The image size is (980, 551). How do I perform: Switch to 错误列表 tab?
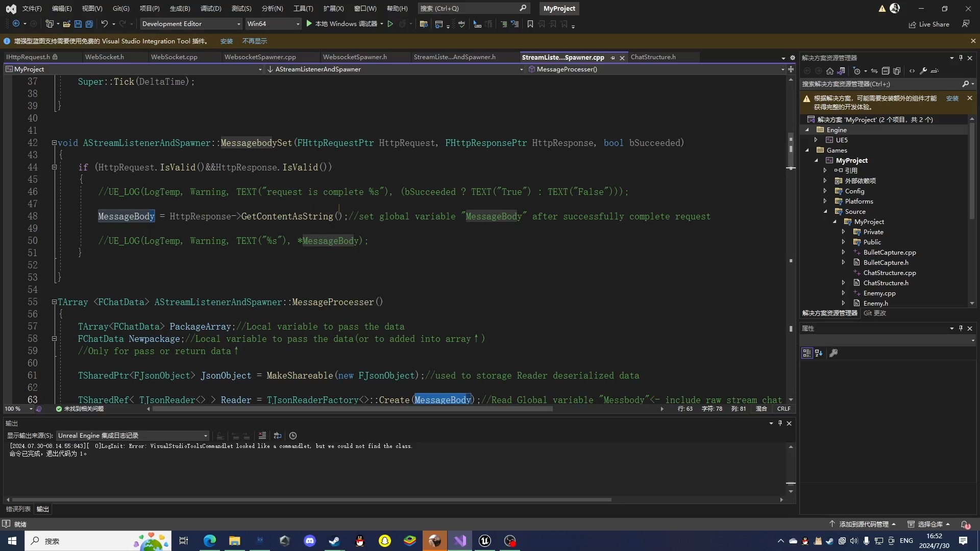point(18,509)
